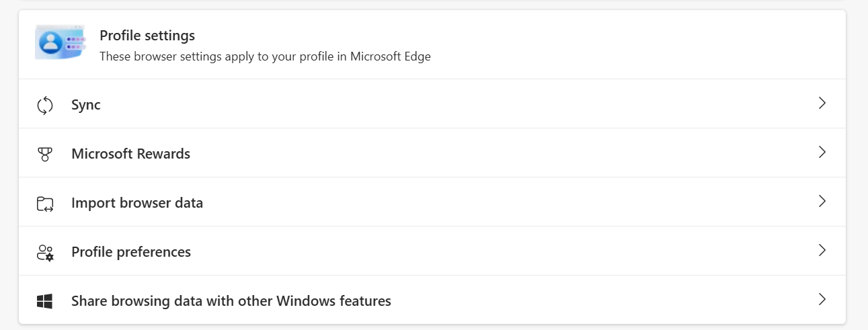
Task: Expand Import browser data with the chevron
Action: click(x=822, y=202)
